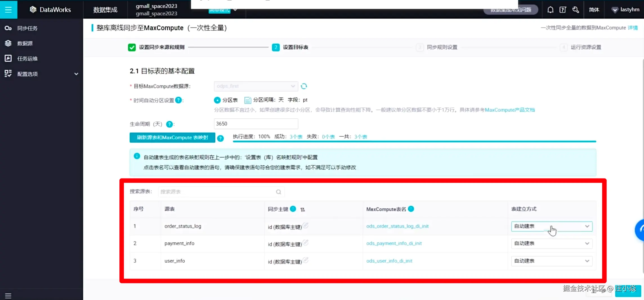
Task: Open ods_order_status_log_di_init table link
Action: 397,226
